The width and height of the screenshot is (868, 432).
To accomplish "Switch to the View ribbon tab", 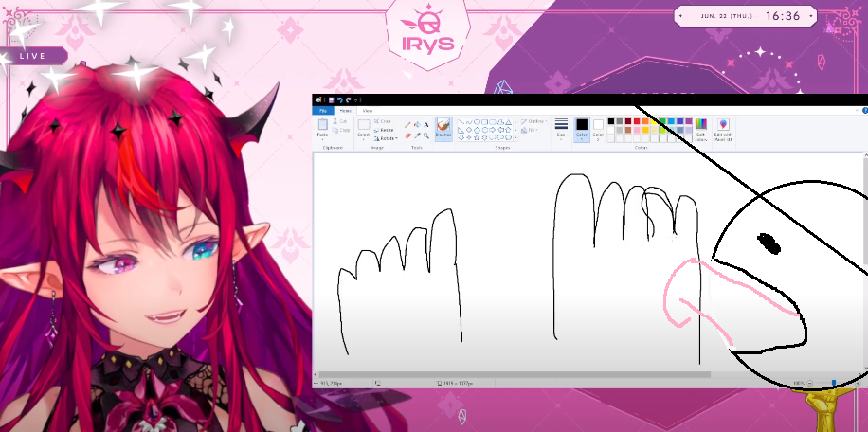I will click(x=368, y=111).
